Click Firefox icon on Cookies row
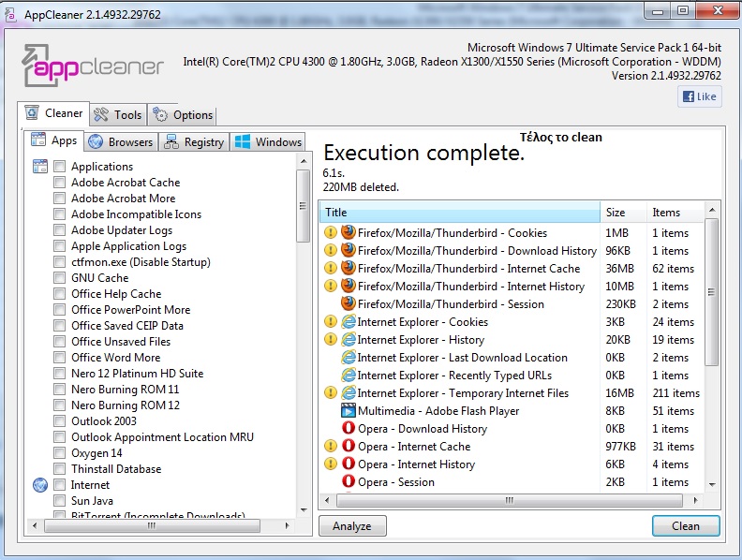The image size is (742, 560). [x=349, y=232]
